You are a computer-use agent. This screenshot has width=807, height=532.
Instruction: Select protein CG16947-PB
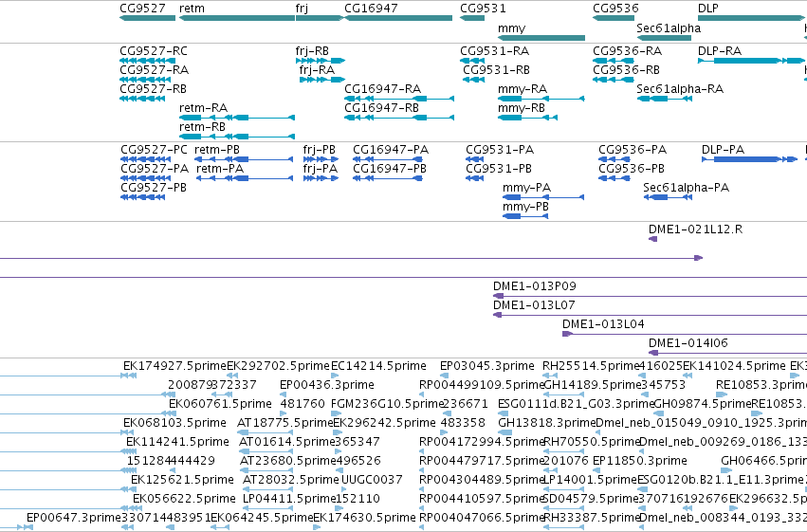(388, 178)
